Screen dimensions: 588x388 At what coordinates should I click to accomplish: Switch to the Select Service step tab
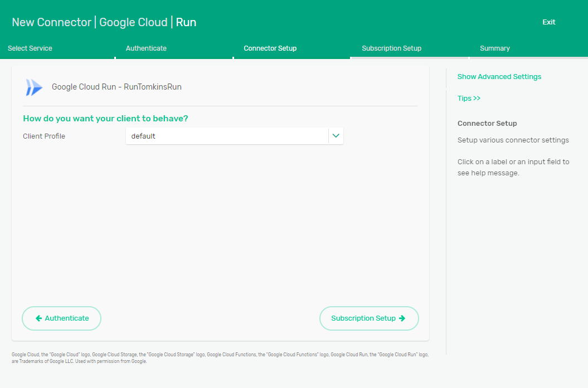tap(30, 48)
